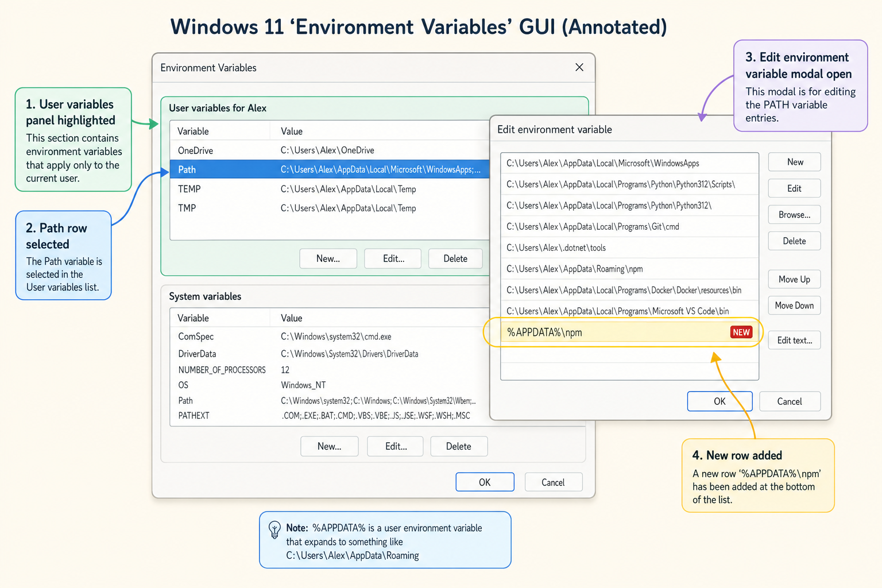Select the PATHEXT system variable row

tap(330, 415)
